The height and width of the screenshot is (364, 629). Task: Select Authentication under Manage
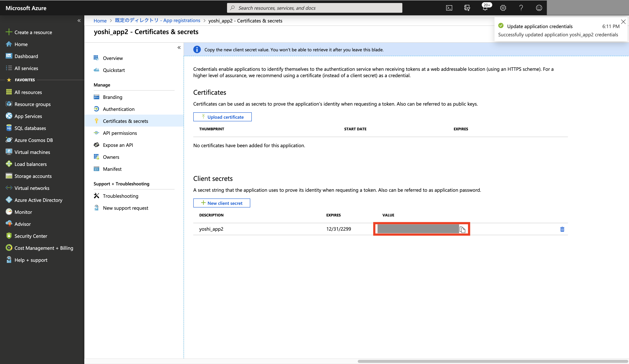pos(114,109)
